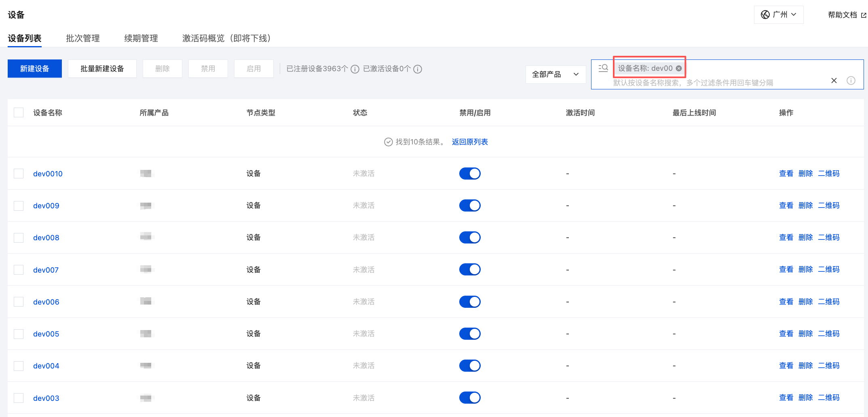This screenshot has width=868, height=417.
Task: Open the 二维码 link for dev005
Action: pyautogui.click(x=829, y=334)
